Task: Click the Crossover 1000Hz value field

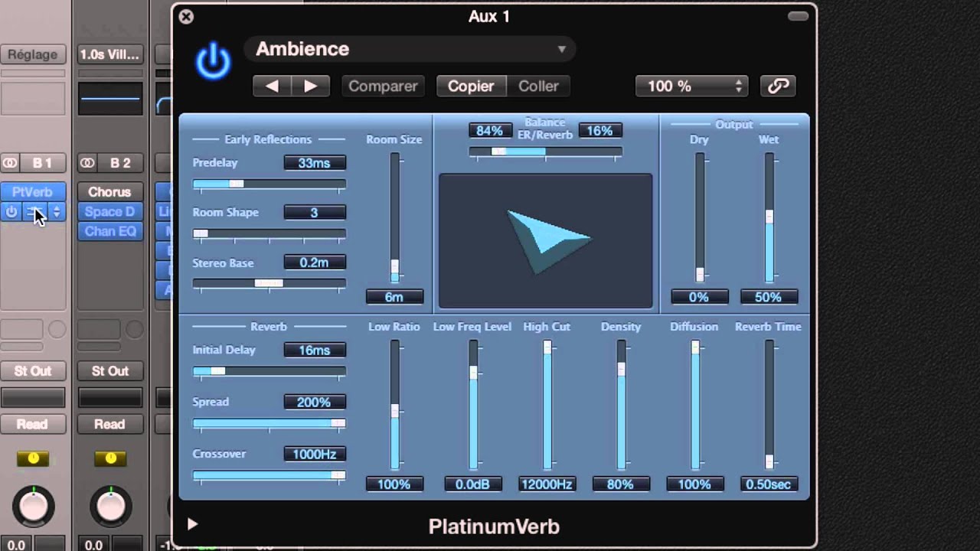Action: point(315,455)
